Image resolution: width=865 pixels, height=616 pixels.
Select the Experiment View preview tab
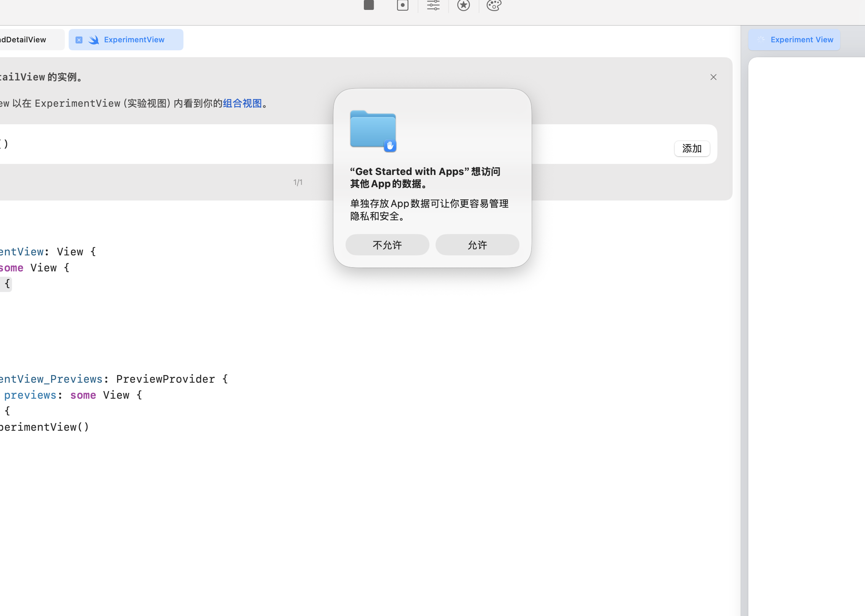[x=802, y=40]
